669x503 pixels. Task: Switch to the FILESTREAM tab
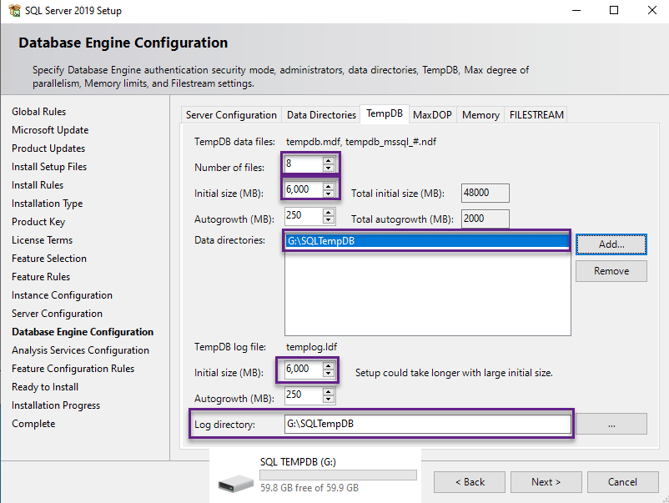click(x=536, y=115)
